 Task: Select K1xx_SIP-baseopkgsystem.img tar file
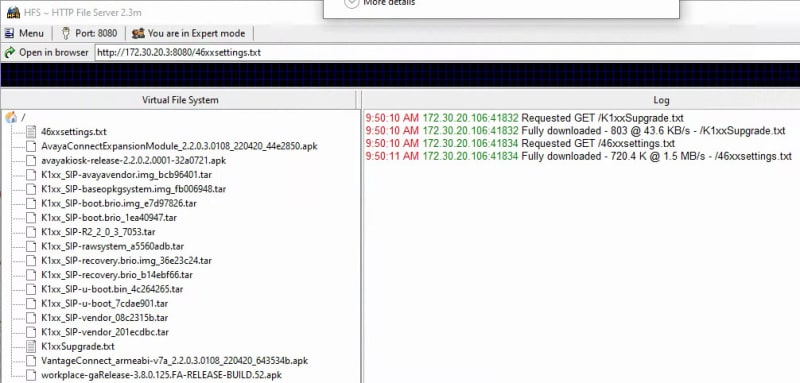134,189
